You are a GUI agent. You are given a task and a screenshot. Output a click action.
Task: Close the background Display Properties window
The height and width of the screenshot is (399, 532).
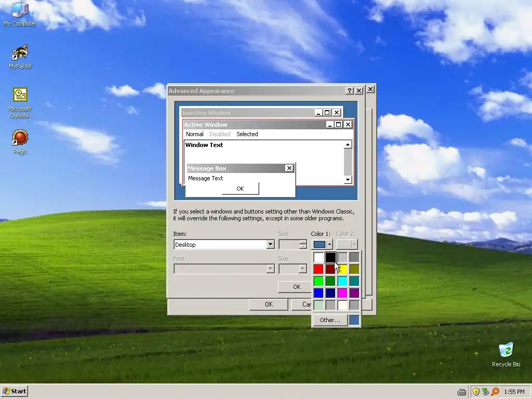(x=370, y=89)
